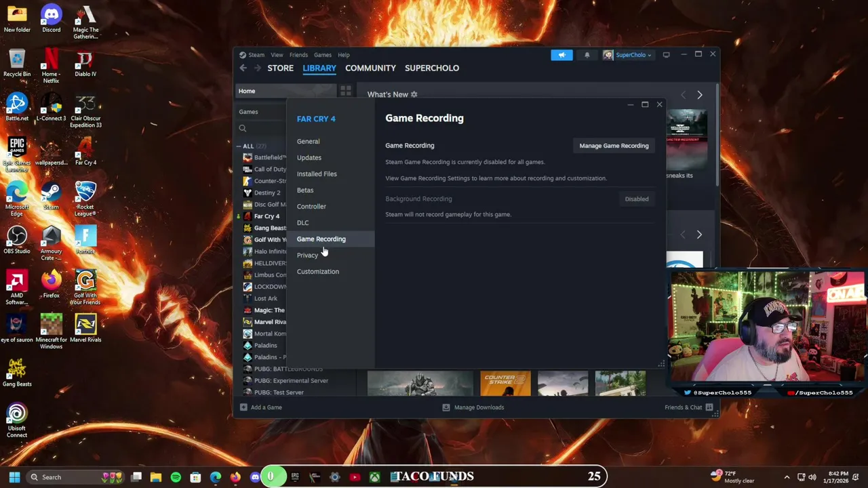Open the Friends menu
This screenshot has height=488, width=868.
coord(298,55)
